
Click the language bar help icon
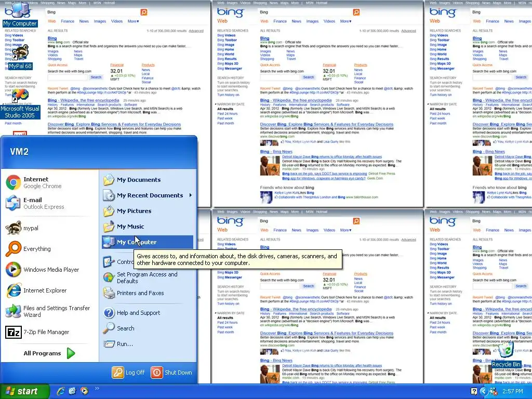point(474,392)
